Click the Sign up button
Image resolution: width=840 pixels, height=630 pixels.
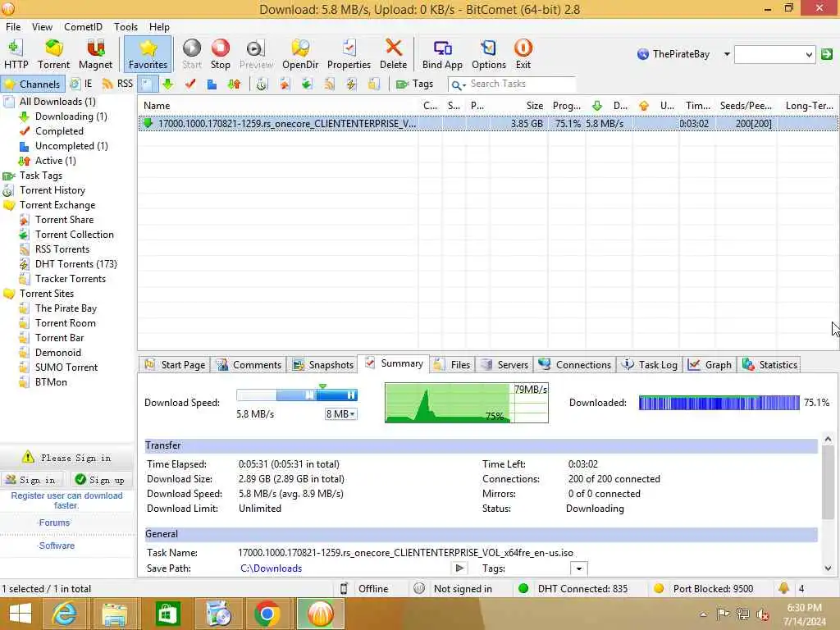101,479
